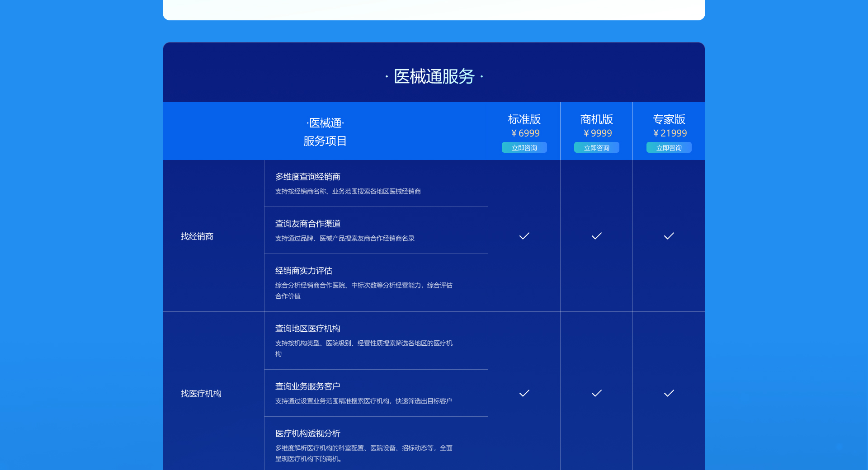
Task: Select the 标准版 plan heading
Action: [x=524, y=119]
